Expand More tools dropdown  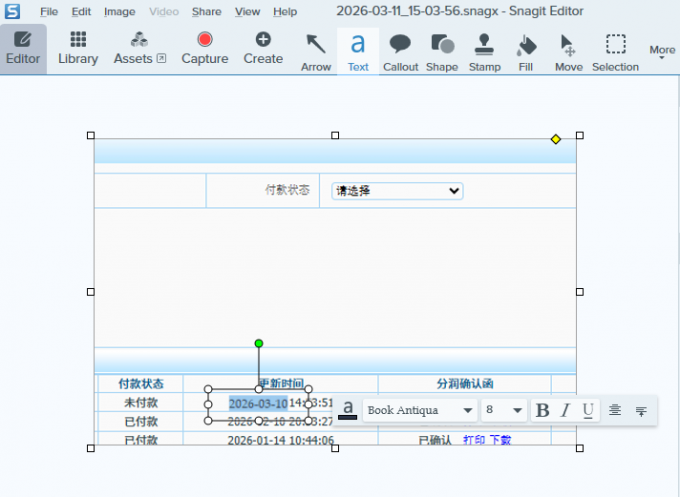[x=662, y=52]
